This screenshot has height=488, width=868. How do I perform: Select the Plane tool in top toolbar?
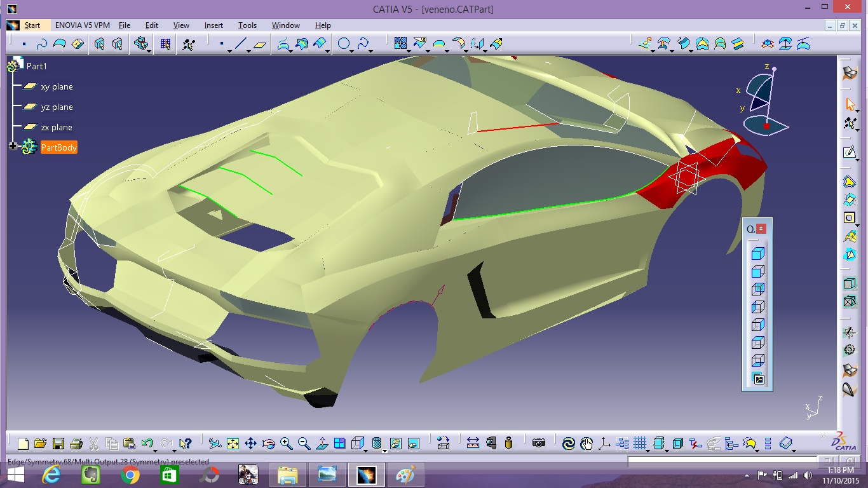[x=259, y=44]
